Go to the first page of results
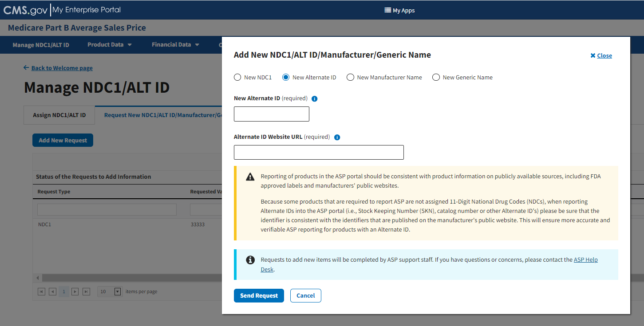The image size is (644, 326). pos(41,291)
